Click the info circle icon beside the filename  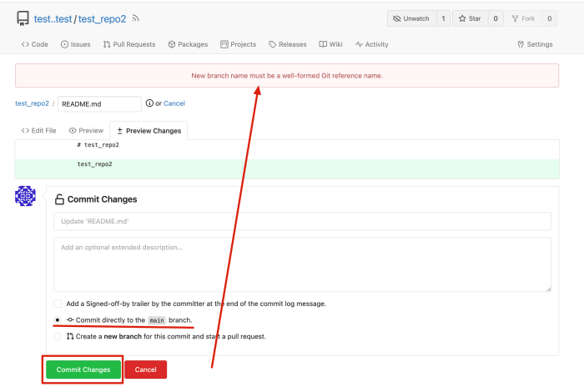(x=149, y=103)
